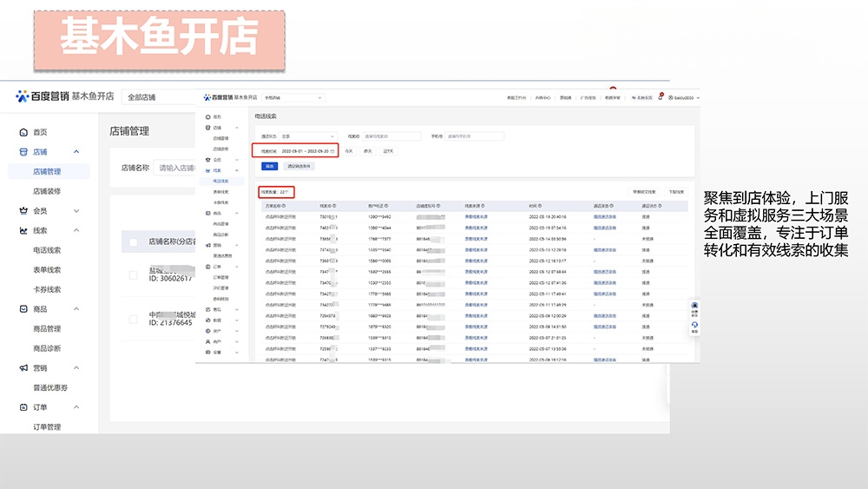Click the 资产 icon in front window sidebar

click(208, 331)
